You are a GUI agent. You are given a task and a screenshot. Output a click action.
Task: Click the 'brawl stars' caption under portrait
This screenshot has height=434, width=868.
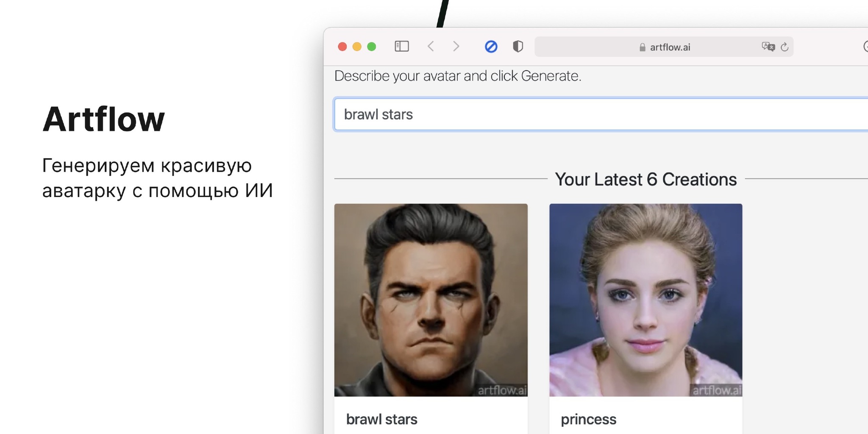[382, 419]
